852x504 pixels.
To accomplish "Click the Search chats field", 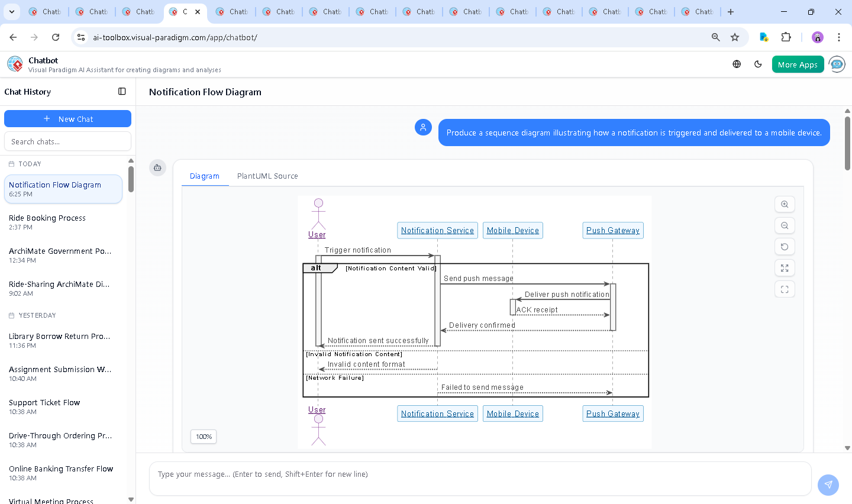I will [x=67, y=141].
